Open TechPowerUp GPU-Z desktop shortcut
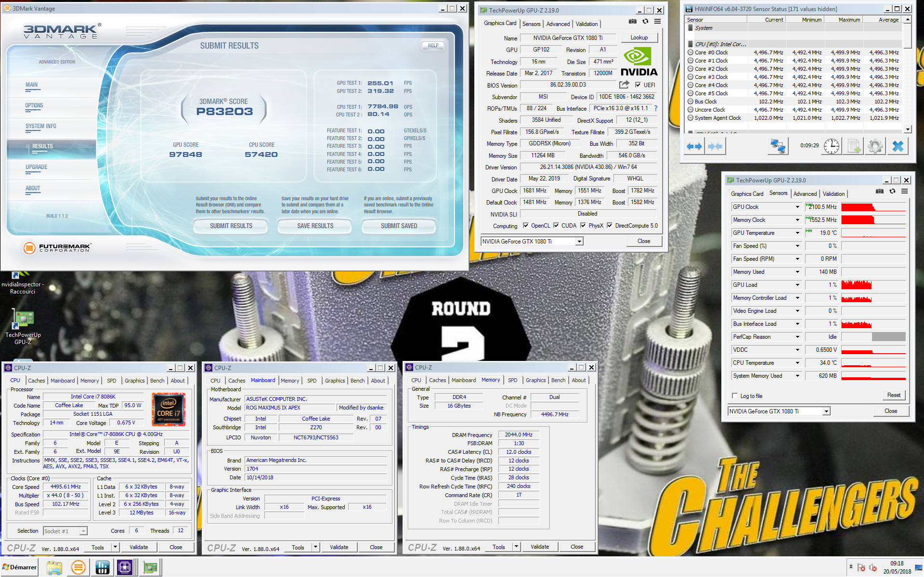924x577 pixels. [x=23, y=327]
